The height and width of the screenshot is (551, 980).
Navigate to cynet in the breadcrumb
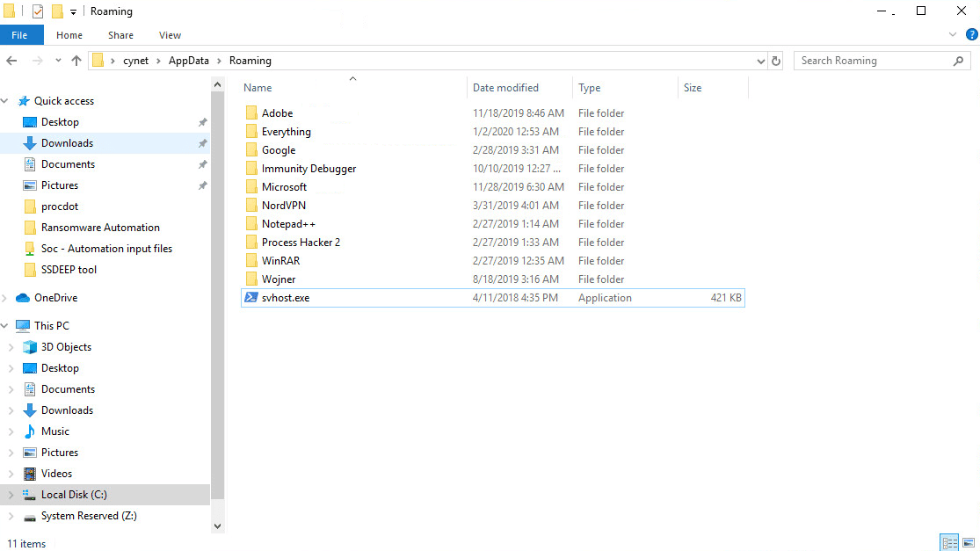[135, 61]
